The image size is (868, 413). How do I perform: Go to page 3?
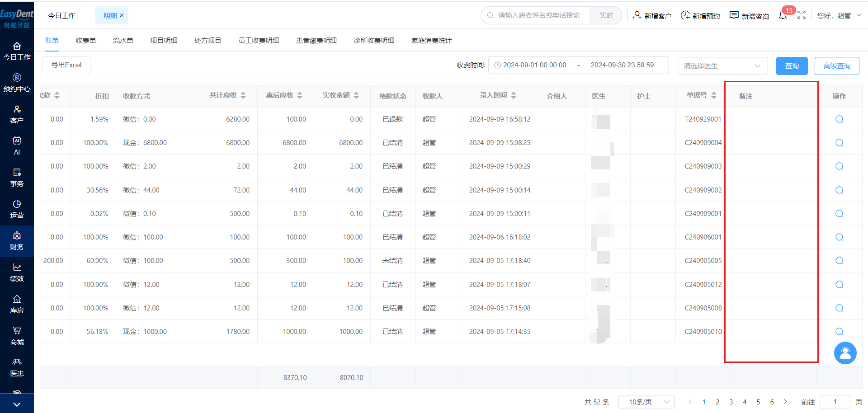pyautogui.click(x=731, y=402)
